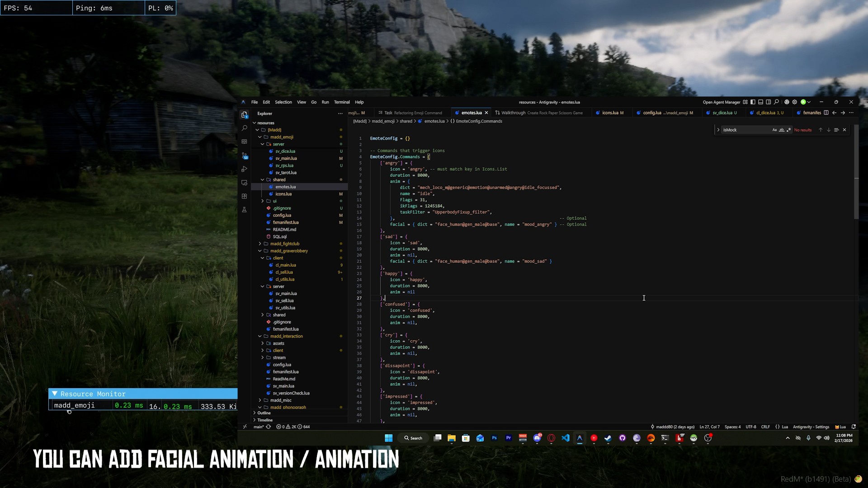The height and width of the screenshot is (488, 868).
Task: Toggle Match Whole Word in the find widget
Action: coord(782,130)
